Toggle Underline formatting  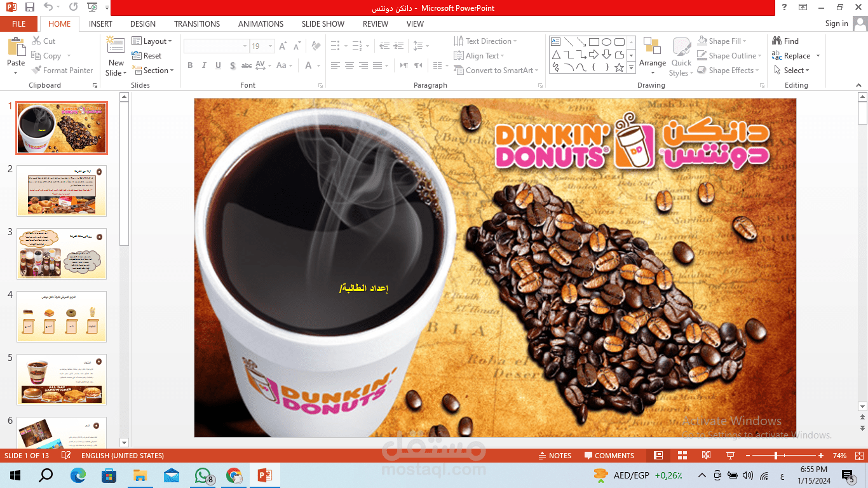[218, 65]
